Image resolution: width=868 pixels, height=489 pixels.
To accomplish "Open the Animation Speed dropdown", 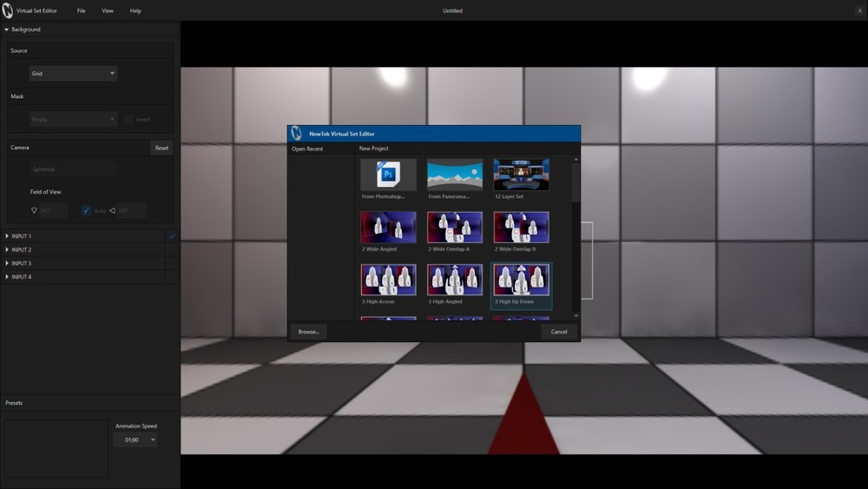I will pyautogui.click(x=135, y=439).
